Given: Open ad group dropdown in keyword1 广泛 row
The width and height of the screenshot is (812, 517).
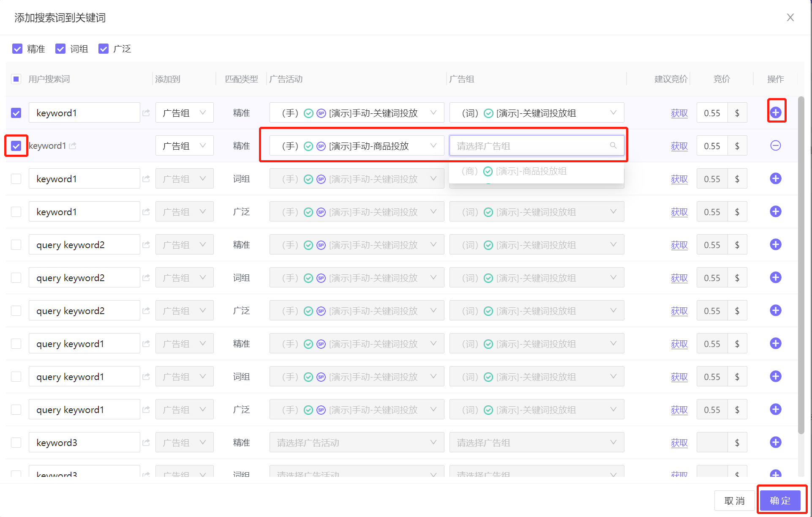Looking at the screenshot, I should point(537,212).
